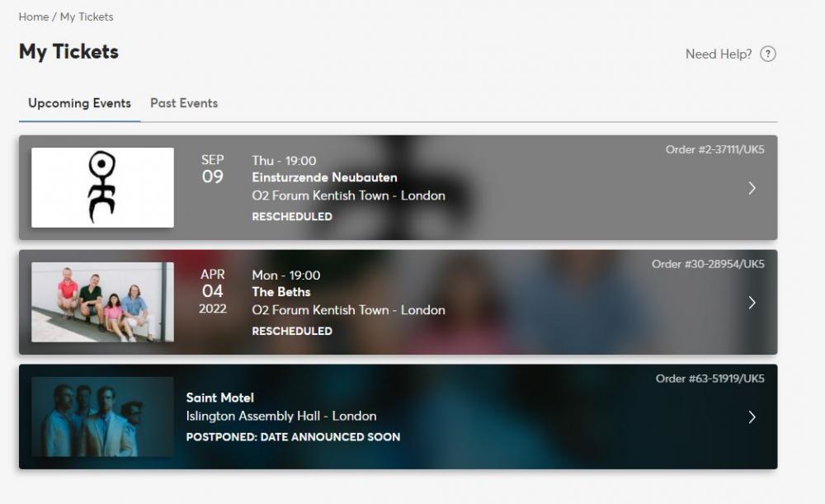Switch to the Past Events tab
Screen dimensions: 825x504
pos(184,103)
